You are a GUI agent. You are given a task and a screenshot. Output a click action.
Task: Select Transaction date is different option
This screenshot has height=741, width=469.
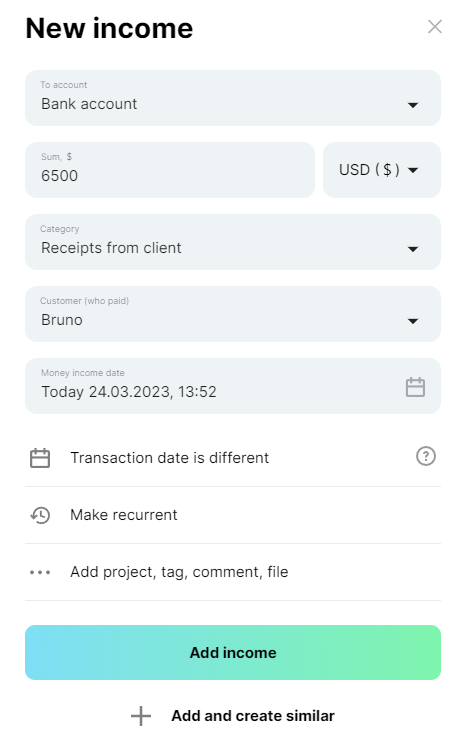tap(169, 458)
